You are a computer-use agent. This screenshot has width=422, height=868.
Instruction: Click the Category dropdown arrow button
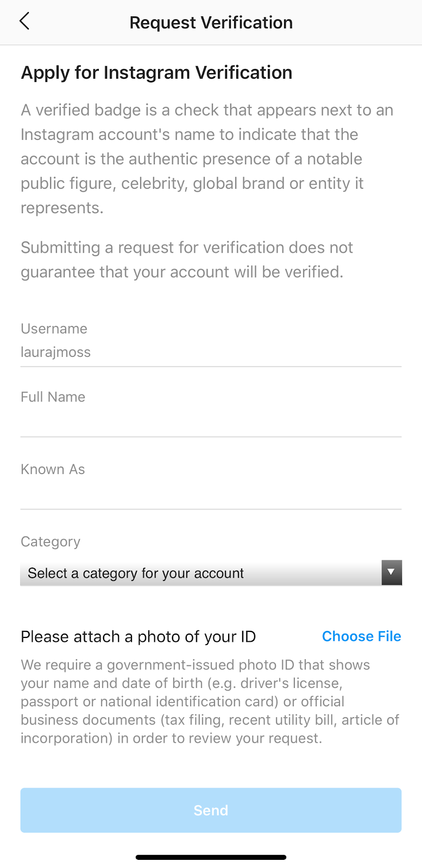point(391,572)
